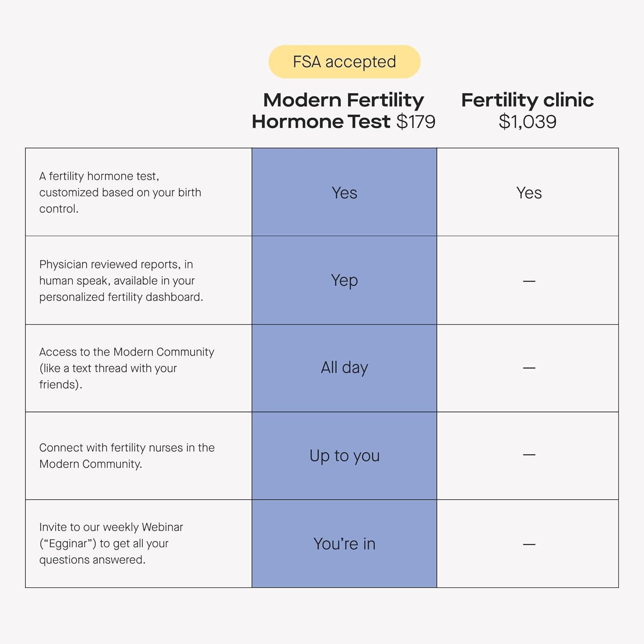644x644 pixels.
Task: Click the $179 price text
Action: [x=416, y=122]
